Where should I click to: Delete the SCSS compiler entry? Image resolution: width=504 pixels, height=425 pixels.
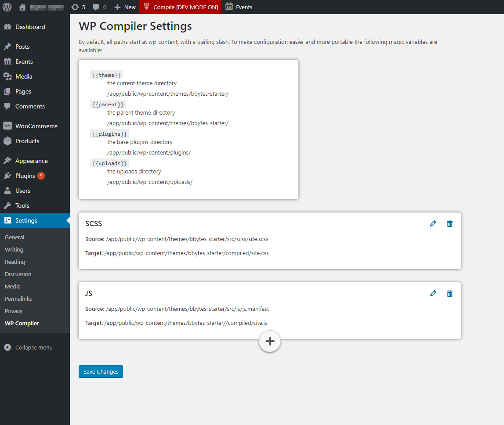pyautogui.click(x=450, y=223)
